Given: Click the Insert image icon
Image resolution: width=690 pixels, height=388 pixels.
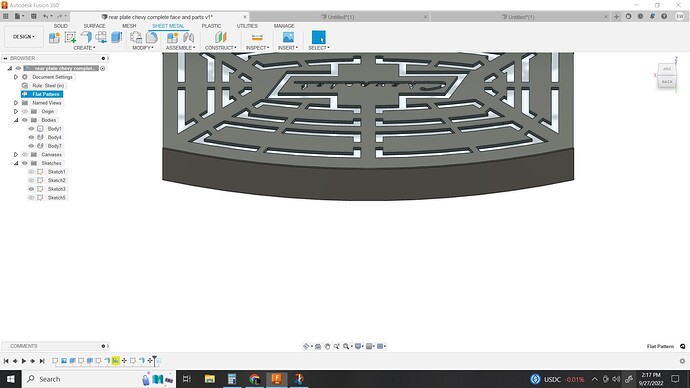Looking at the screenshot, I should pos(288,37).
